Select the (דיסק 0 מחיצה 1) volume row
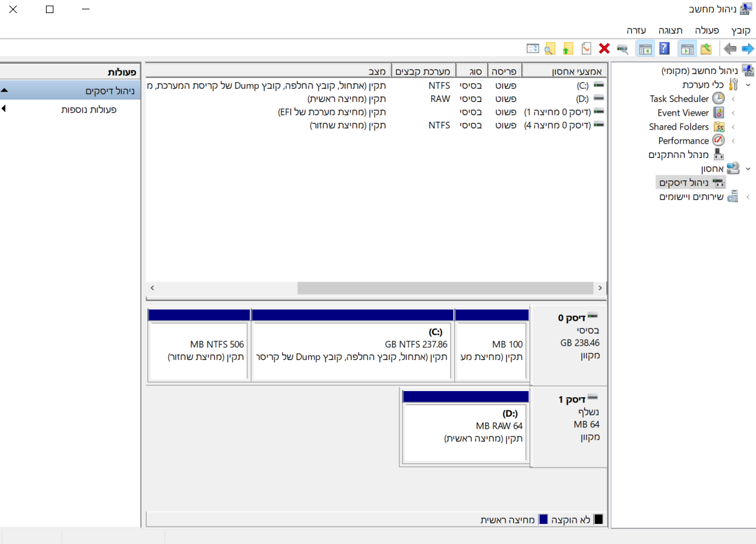This screenshot has height=544, width=756. point(376,112)
